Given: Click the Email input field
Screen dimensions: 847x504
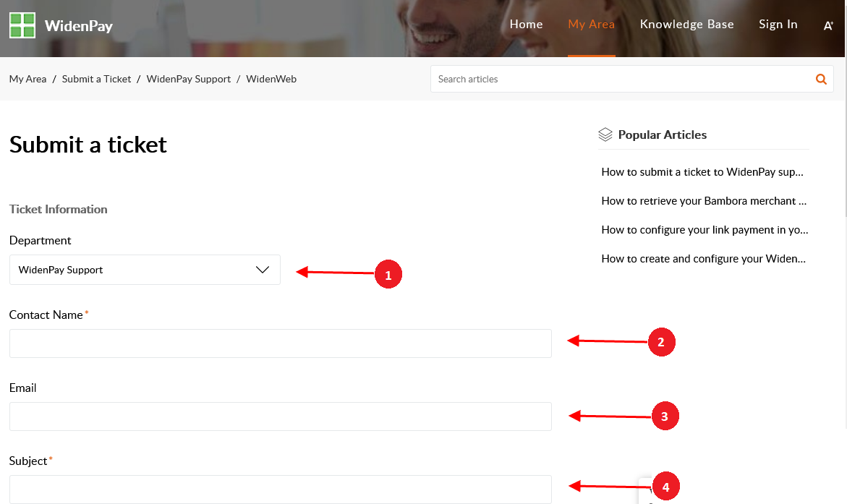Looking at the screenshot, I should click(x=281, y=417).
